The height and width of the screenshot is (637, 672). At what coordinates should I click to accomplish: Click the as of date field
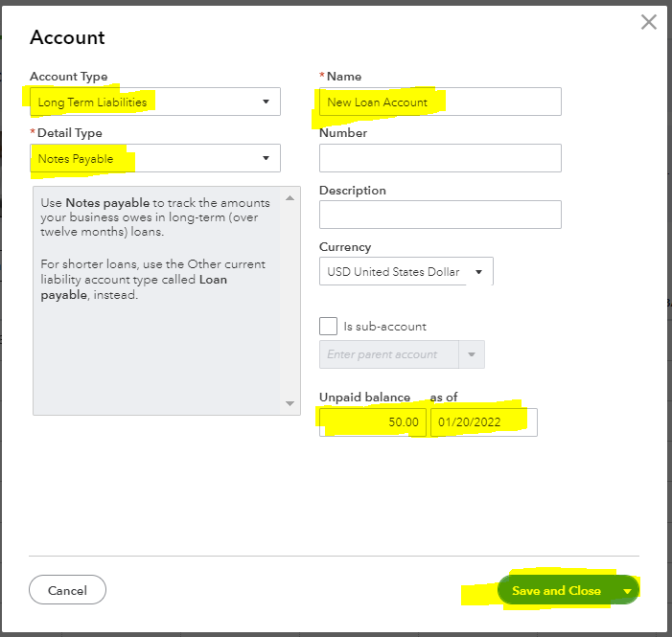[483, 422]
